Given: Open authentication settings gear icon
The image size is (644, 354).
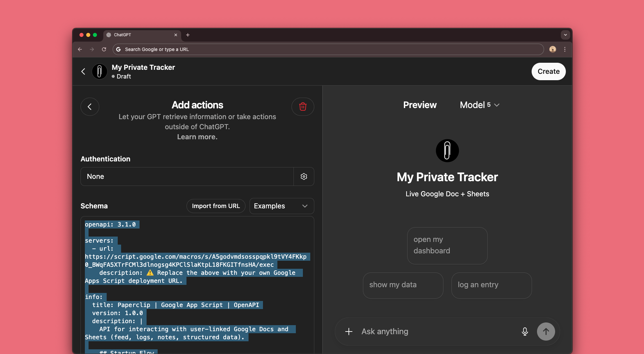Looking at the screenshot, I should [x=304, y=176].
